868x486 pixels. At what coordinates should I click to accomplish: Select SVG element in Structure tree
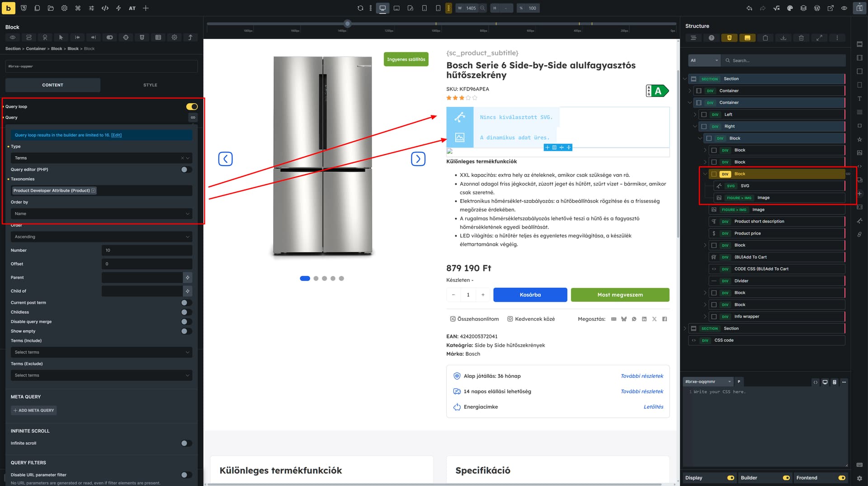click(x=779, y=186)
